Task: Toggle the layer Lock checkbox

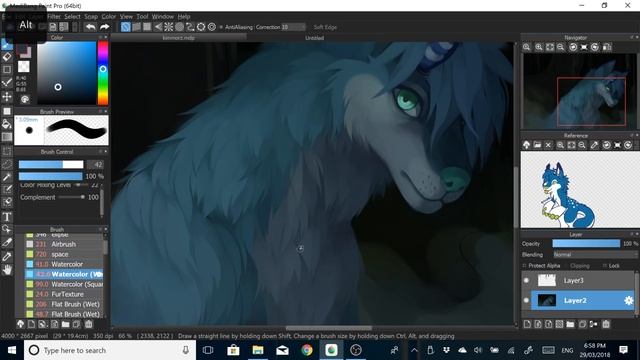Action: tap(604, 266)
